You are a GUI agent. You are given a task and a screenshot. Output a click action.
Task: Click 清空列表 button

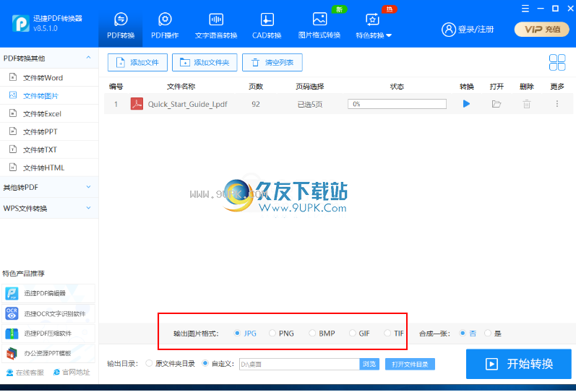[x=272, y=62]
